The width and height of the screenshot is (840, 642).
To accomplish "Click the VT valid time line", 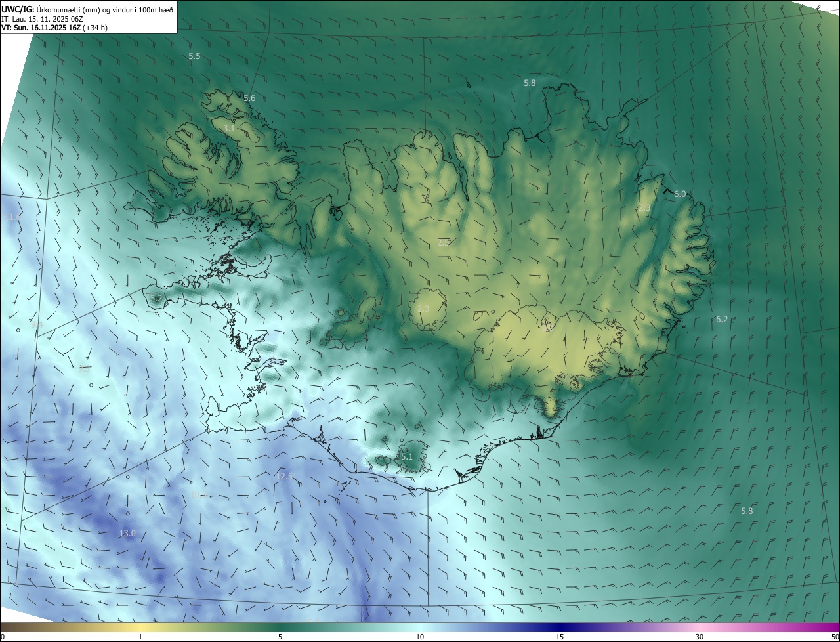I will tap(54, 28).
